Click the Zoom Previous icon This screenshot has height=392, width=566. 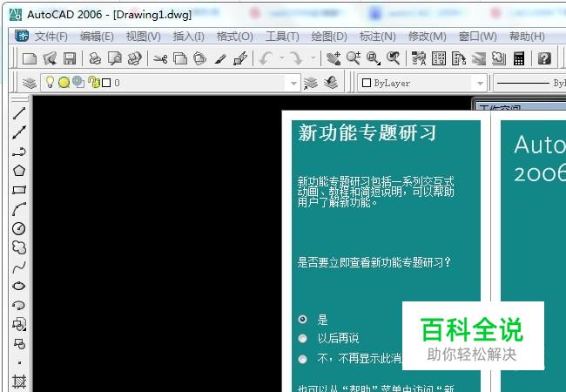click(393, 58)
